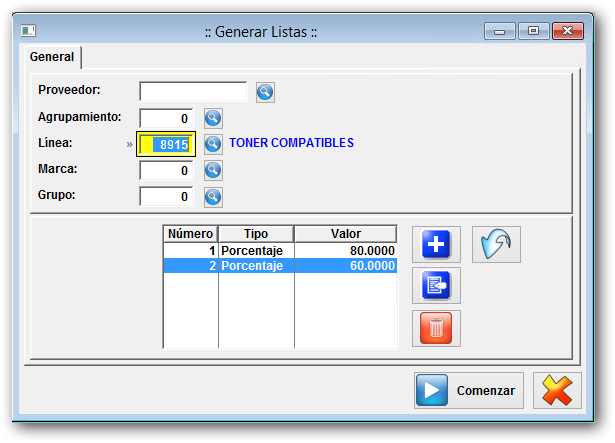Minimize the Generar Listas window
This screenshot has width=615, height=443.
(500, 31)
